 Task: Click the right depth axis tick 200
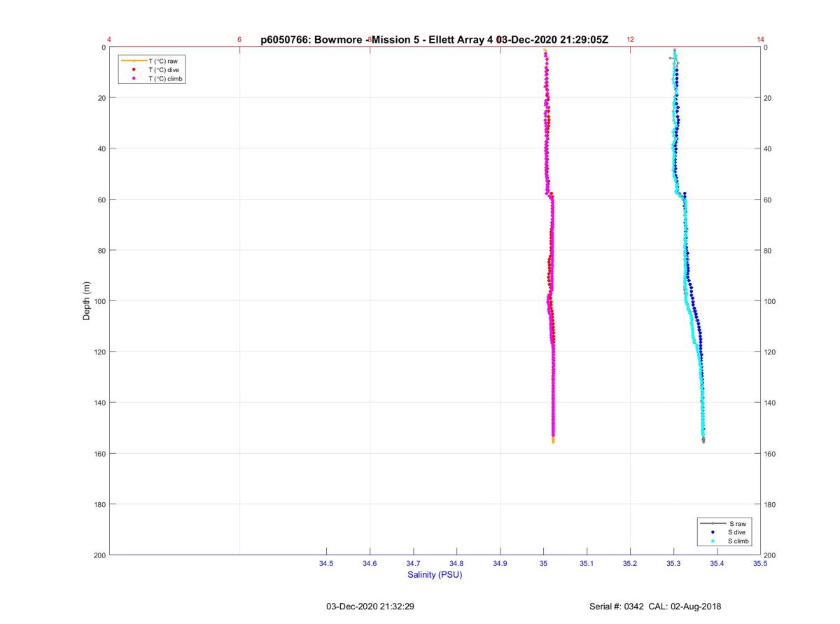click(x=770, y=555)
